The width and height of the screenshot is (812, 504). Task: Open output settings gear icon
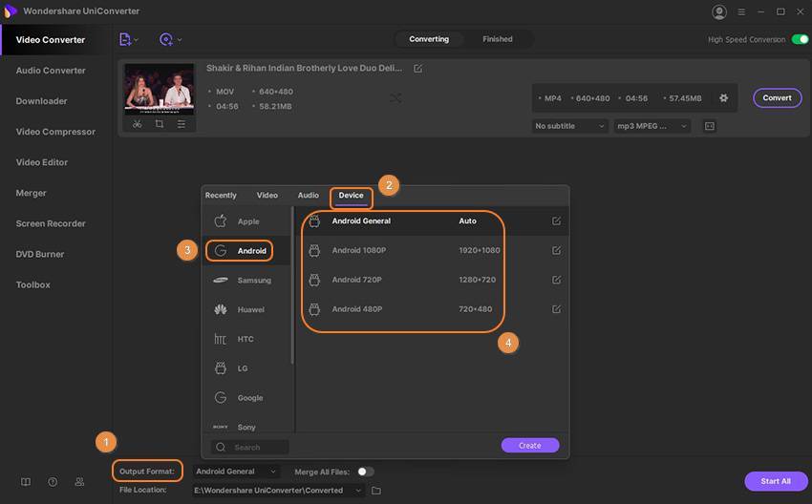point(723,98)
